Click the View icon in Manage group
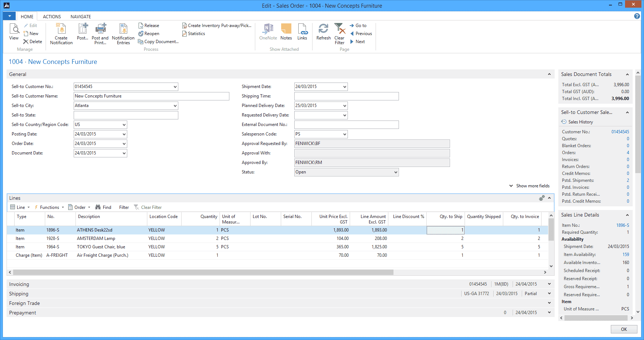 [14, 32]
